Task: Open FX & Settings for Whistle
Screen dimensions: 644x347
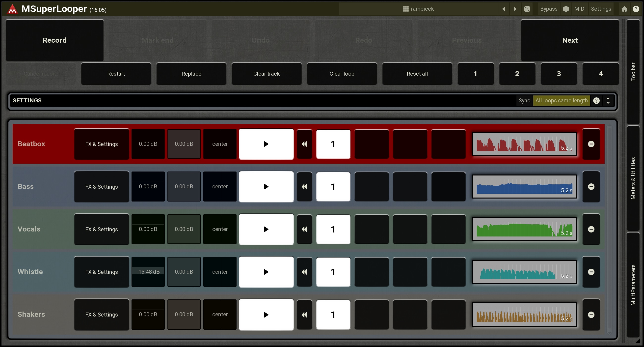Action: (x=102, y=272)
